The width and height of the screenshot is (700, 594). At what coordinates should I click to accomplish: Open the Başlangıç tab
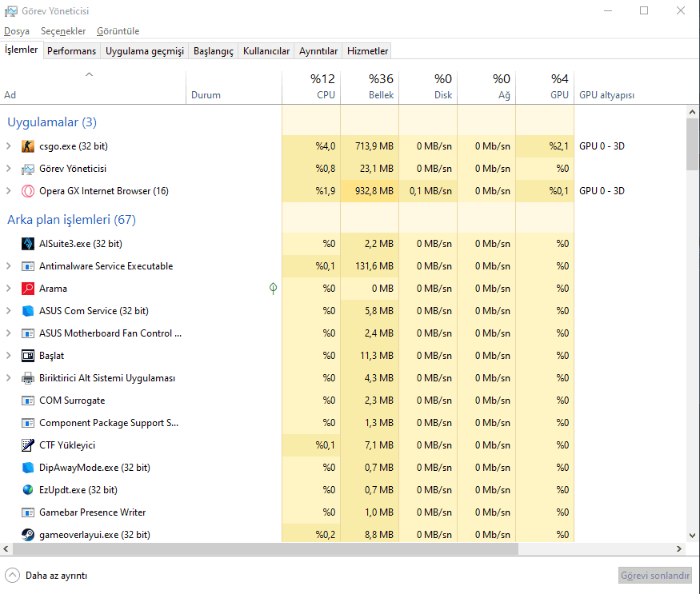tap(214, 51)
